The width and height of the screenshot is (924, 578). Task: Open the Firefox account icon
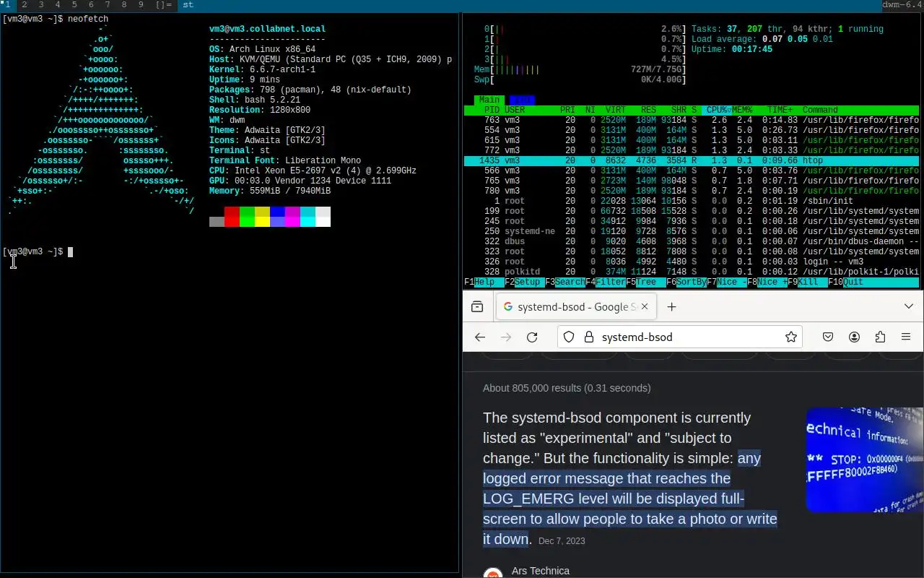[x=854, y=337]
